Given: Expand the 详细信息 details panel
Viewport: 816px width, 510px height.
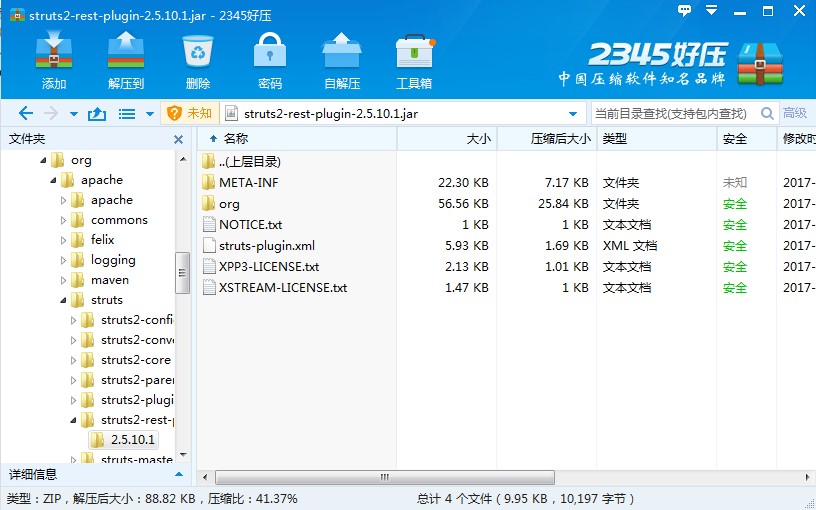Looking at the screenshot, I should [179, 475].
